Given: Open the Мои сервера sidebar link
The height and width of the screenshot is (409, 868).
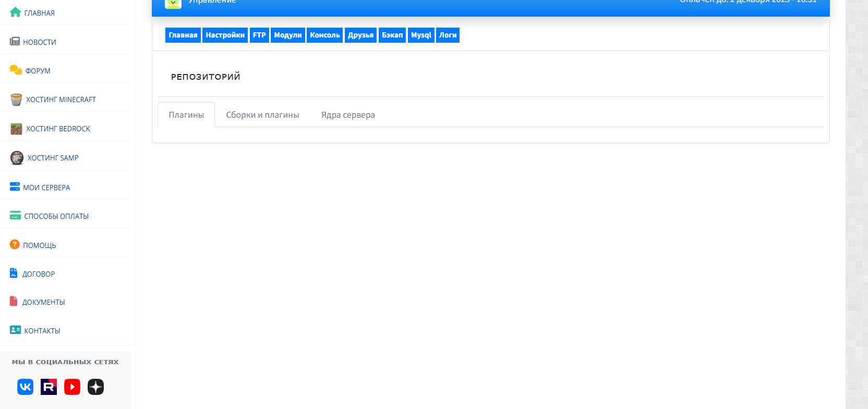Looking at the screenshot, I should pos(46,188).
